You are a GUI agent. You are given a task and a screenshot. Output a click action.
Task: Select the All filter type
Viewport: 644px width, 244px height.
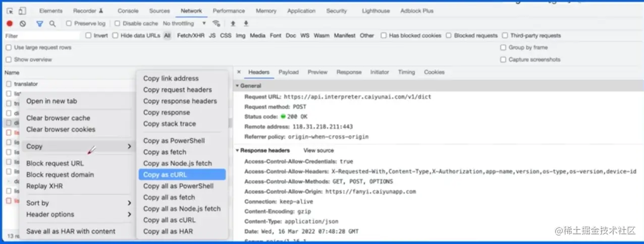click(x=167, y=36)
